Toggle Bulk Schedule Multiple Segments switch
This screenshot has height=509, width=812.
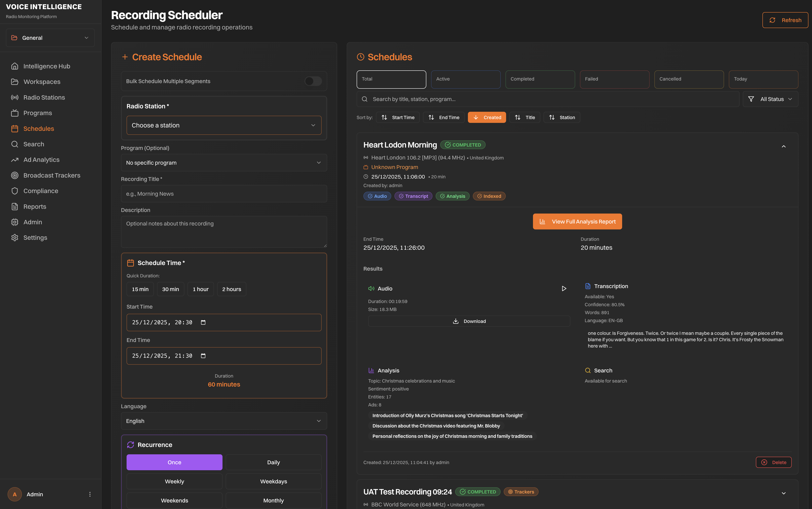click(x=313, y=81)
